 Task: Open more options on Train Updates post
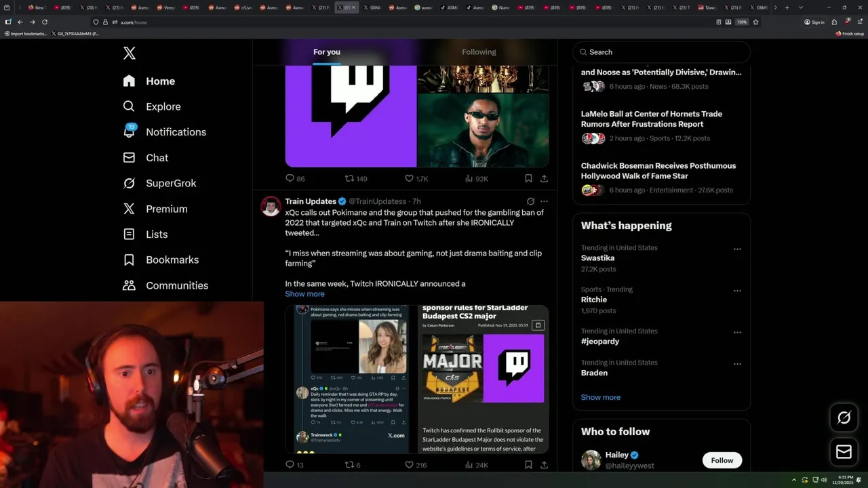click(x=544, y=201)
